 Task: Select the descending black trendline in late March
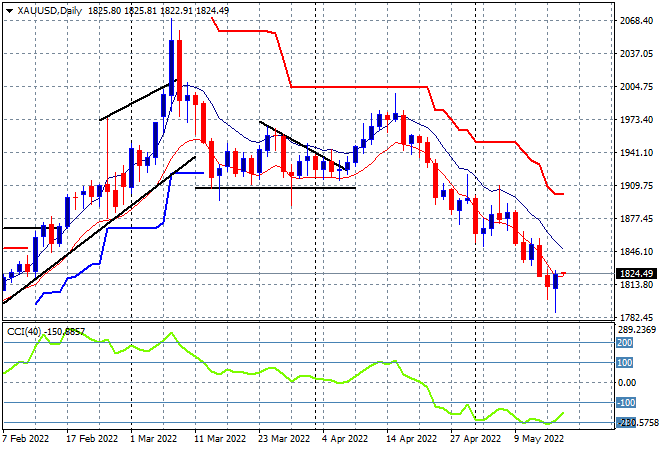click(x=303, y=146)
